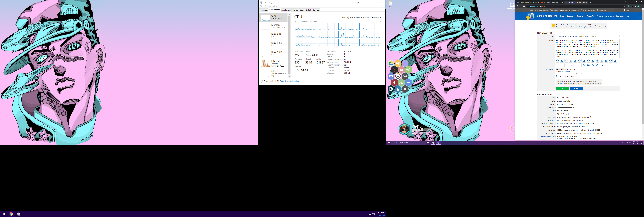
Task: Switch to the App history tab
Action: pyautogui.click(x=286, y=10)
